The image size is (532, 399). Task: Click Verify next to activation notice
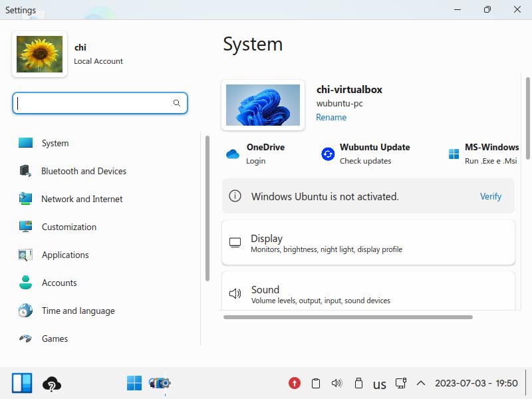point(491,196)
